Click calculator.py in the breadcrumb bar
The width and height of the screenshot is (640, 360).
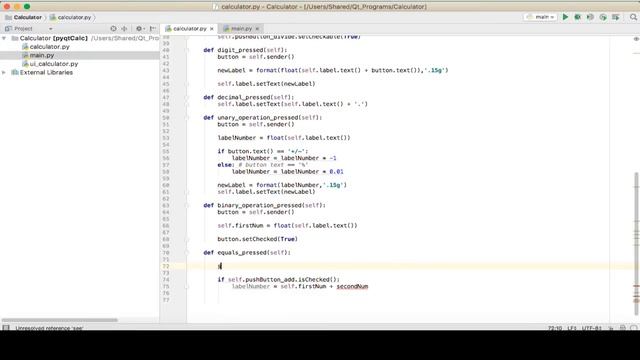74,17
